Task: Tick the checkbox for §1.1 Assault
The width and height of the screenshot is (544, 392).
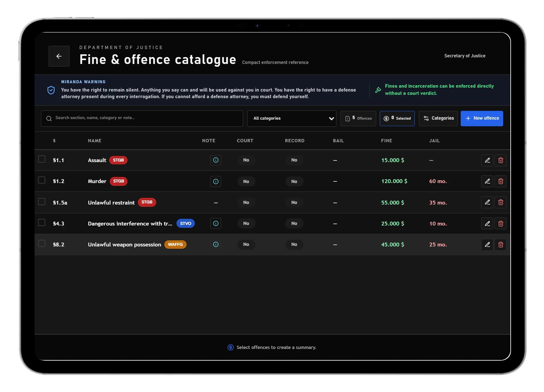Action: [42, 159]
